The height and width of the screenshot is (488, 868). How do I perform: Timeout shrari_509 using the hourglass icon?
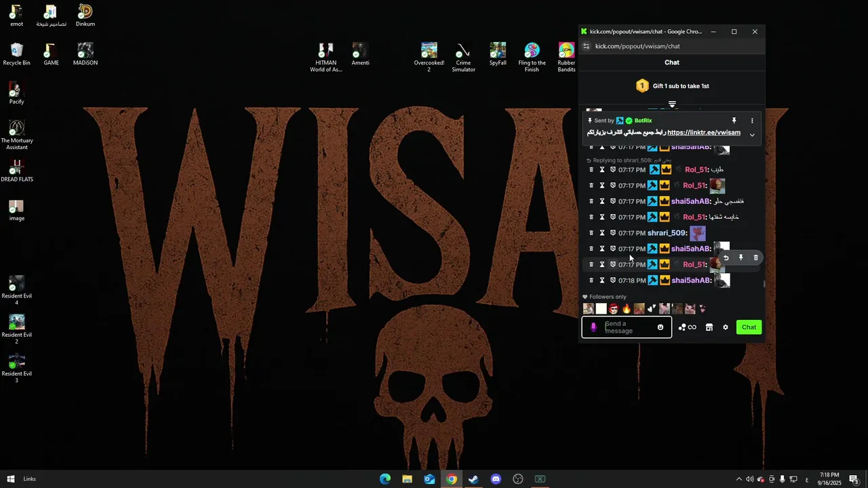coord(602,233)
